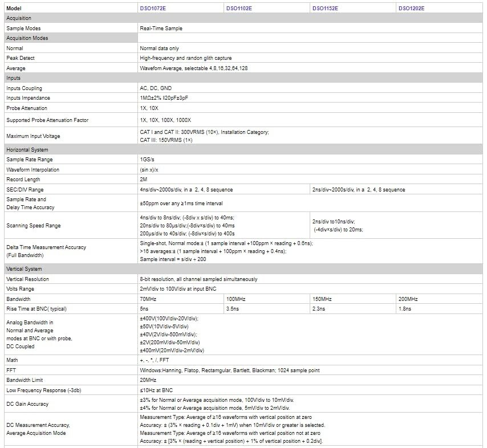Click the Peak Detect row label
This screenshot has height=448, width=487.
19,58
